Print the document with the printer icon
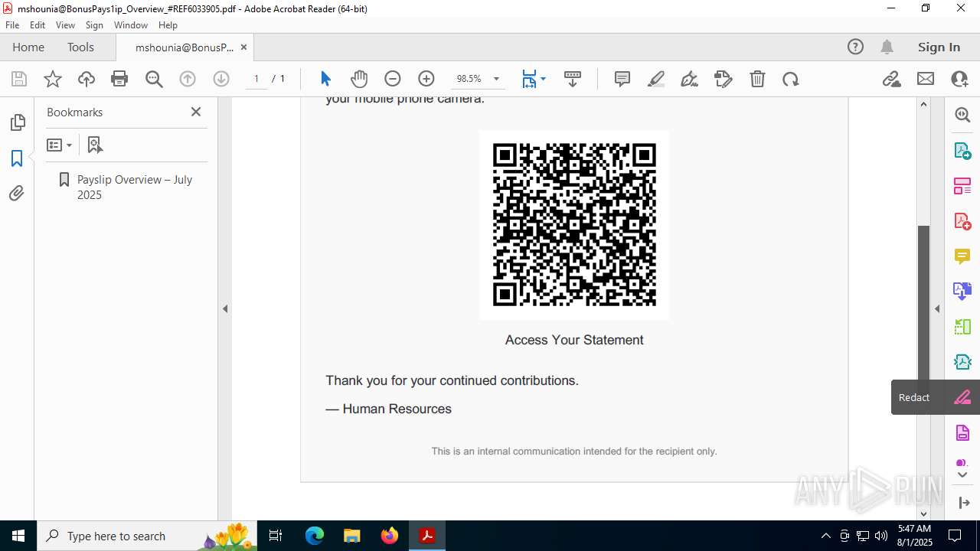This screenshot has width=980, height=551. point(119,79)
